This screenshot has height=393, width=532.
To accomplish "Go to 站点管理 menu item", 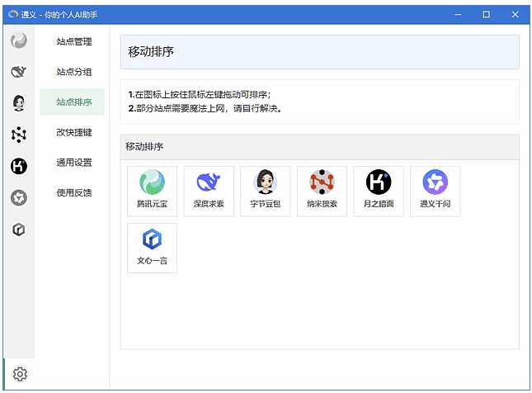I will pos(73,41).
